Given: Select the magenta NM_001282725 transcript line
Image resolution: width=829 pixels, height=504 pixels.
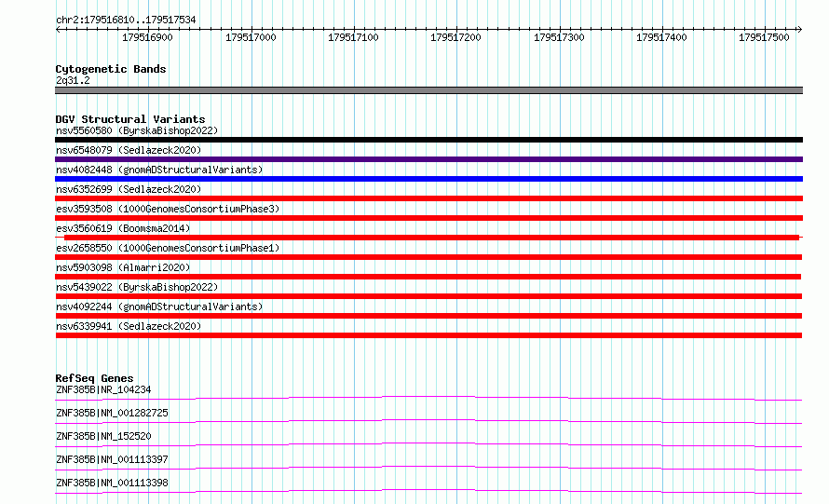Looking at the screenshot, I should coord(428,421).
